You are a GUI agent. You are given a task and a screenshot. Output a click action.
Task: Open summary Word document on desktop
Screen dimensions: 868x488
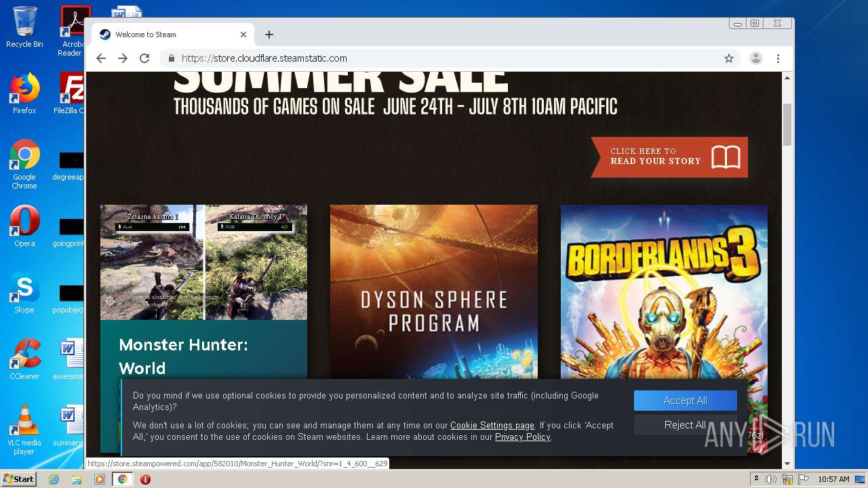[x=69, y=426]
